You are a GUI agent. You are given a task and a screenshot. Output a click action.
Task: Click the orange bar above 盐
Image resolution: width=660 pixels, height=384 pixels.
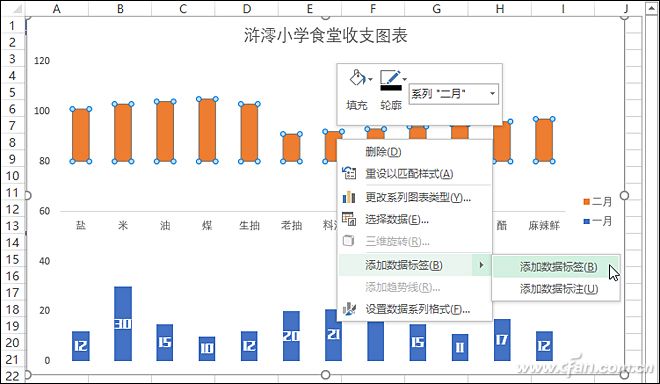(81, 135)
